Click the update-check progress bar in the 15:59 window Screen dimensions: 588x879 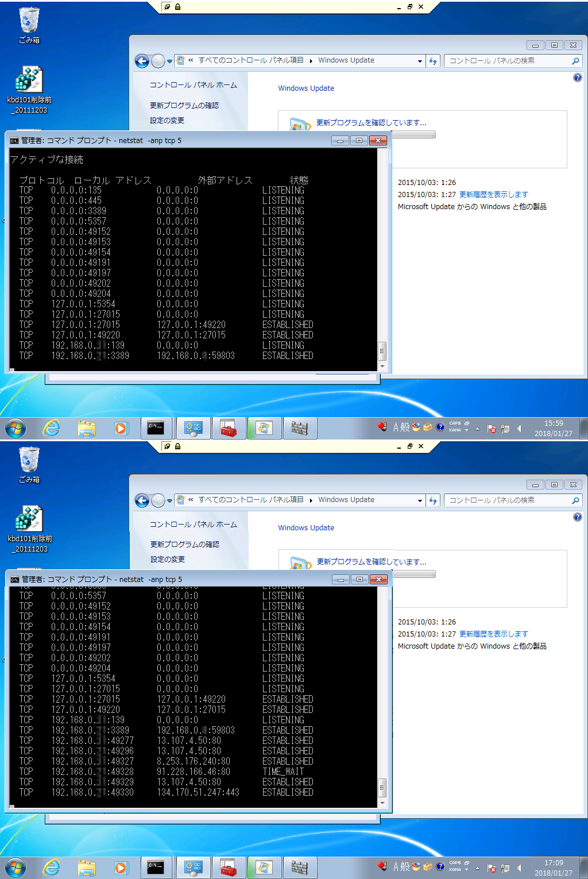coord(413,134)
